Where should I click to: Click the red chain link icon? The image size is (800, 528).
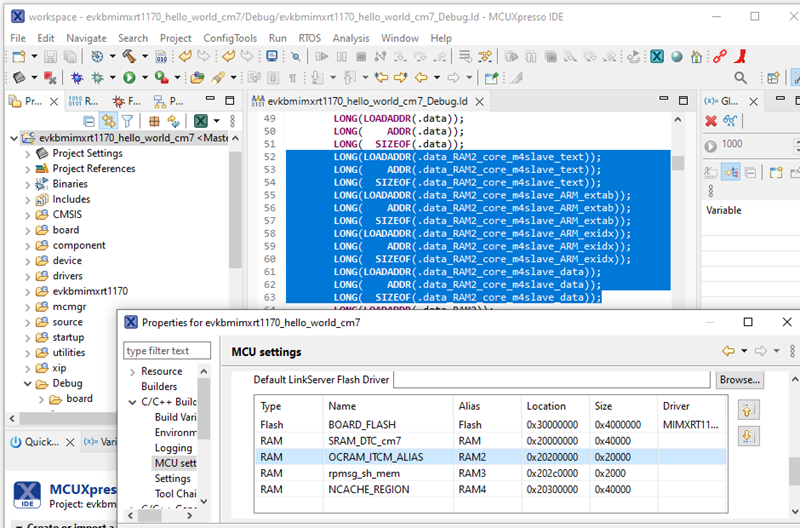point(719,57)
